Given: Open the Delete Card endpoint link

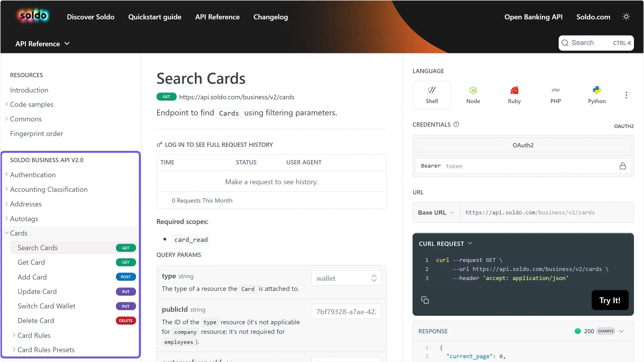Looking at the screenshot, I should pyautogui.click(x=36, y=321).
